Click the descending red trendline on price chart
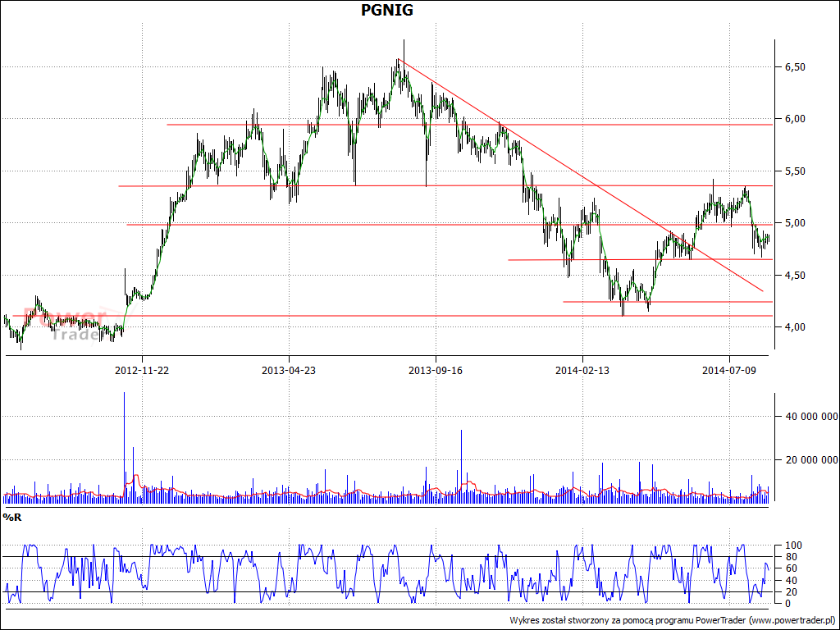Screen dimensions: 840x630 (581, 176)
